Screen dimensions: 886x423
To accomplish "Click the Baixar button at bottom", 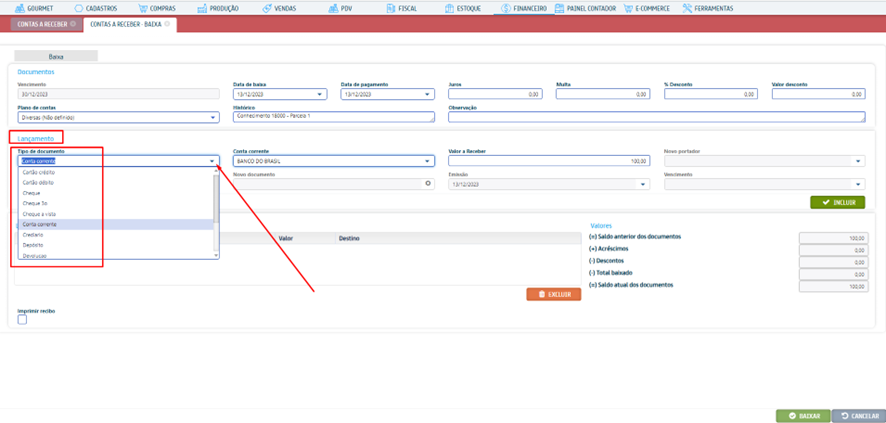I will [x=802, y=415].
